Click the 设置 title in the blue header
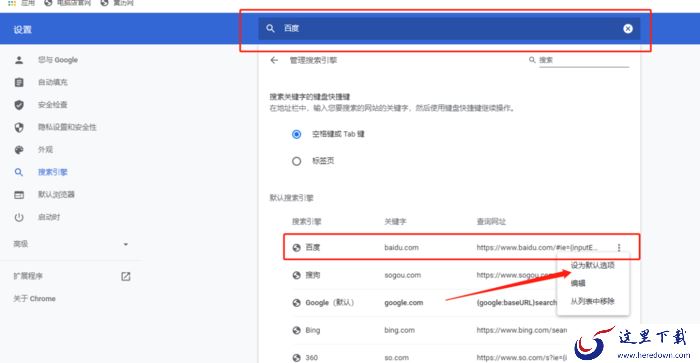 [22, 30]
